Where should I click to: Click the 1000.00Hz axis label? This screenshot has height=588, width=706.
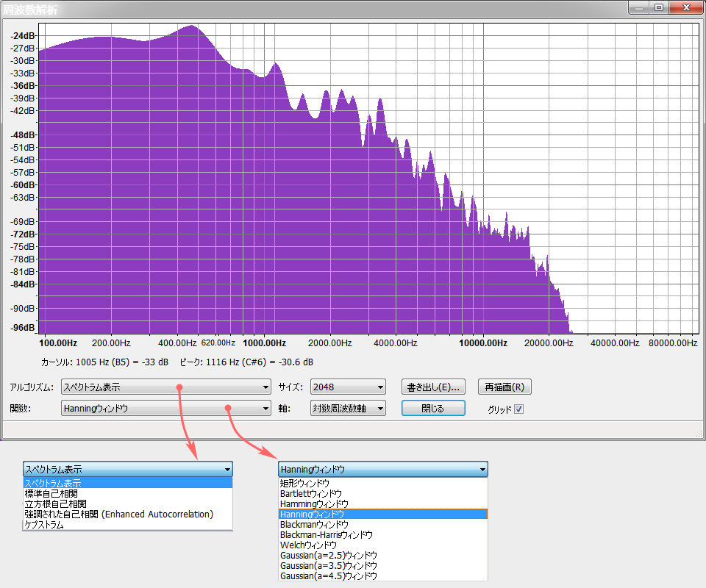[264, 343]
